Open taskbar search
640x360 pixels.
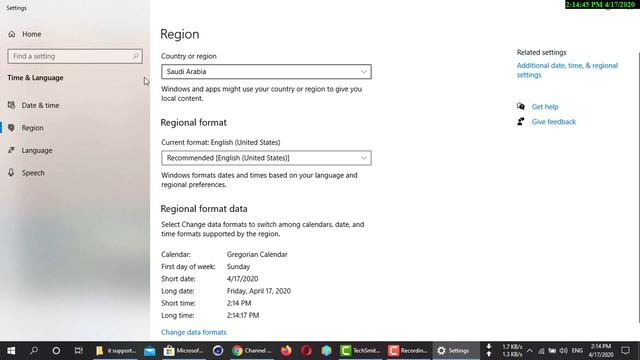pyautogui.click(x=34, y=351)
